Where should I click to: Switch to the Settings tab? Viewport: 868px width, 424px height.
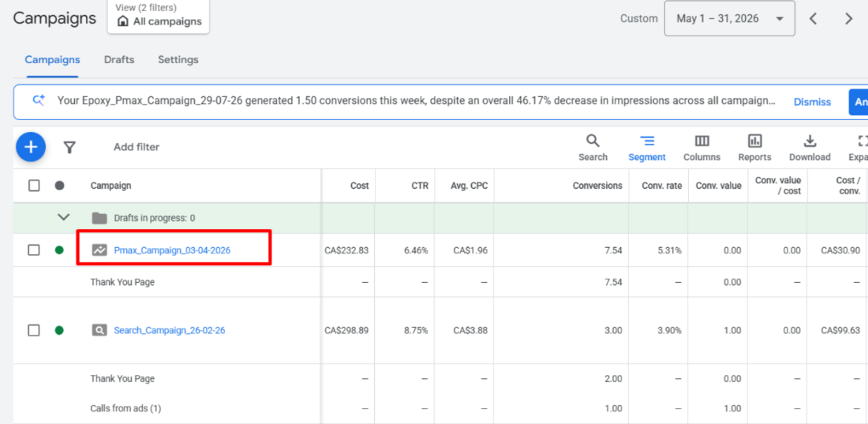tap(178, 60)
